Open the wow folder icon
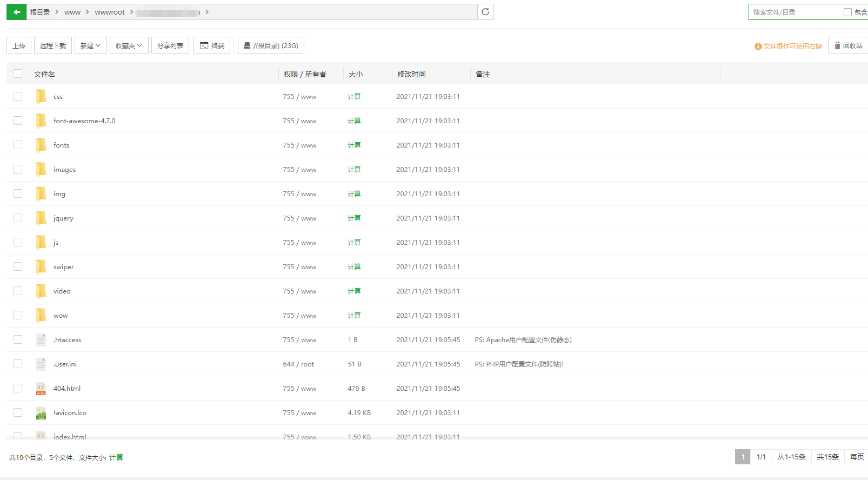 tap(41, 315)
